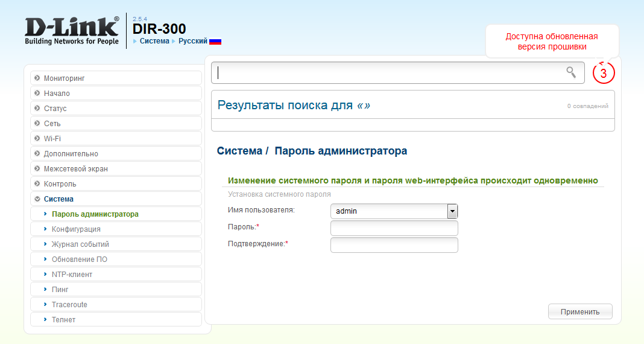Expand the Сеть menu section
This screenshot has width=644, height=344.
(116, 123)
